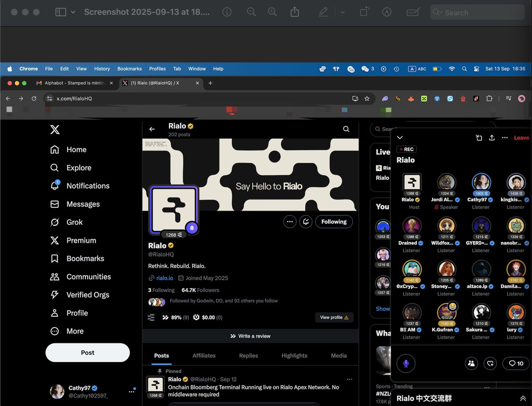Open Wi-Fi status in menu bar
The width and height of the screenshot is (532, 406).
(452, 69)
